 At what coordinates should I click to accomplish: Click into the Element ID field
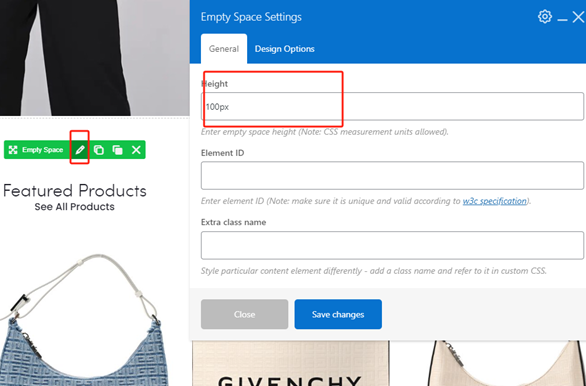click(392, 176)
